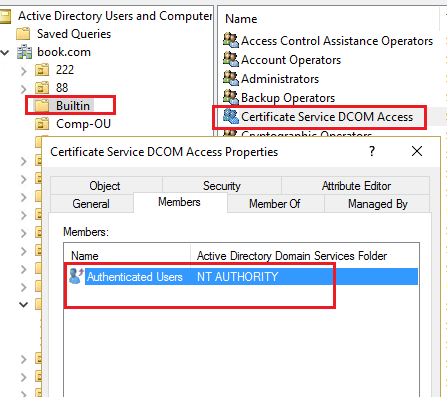Click the Access Control Assistance Operators group icon
Viewport: 447px width, 397px height.
231,40
